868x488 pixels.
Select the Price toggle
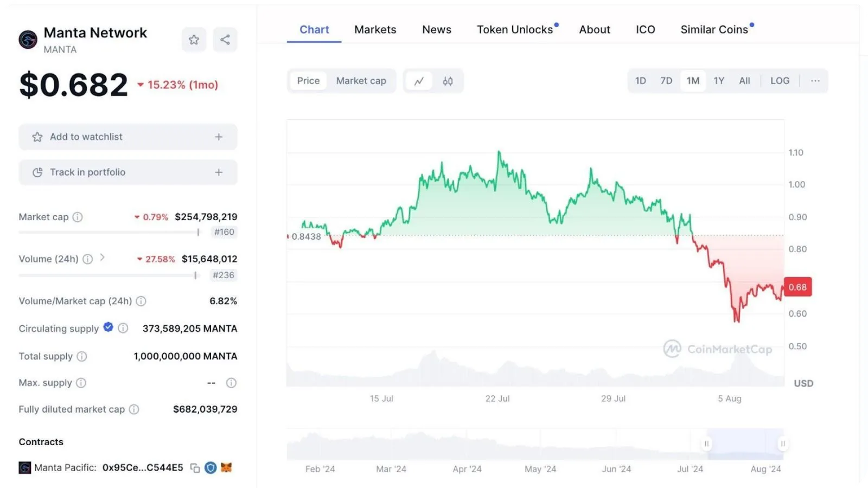coord(308,81)
